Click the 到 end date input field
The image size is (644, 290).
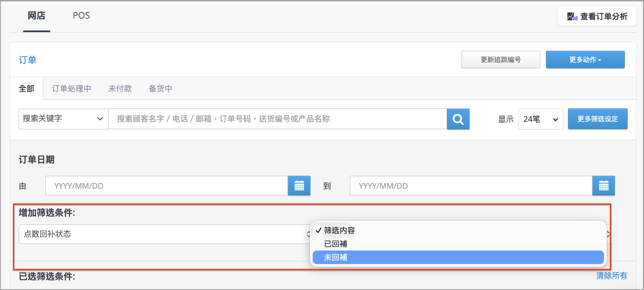pos(471,186)
